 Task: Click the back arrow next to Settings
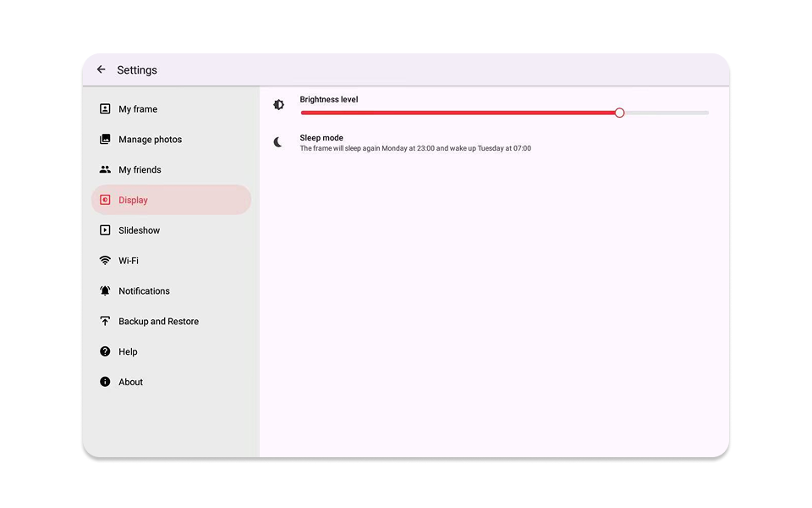[x=101, y=69]
